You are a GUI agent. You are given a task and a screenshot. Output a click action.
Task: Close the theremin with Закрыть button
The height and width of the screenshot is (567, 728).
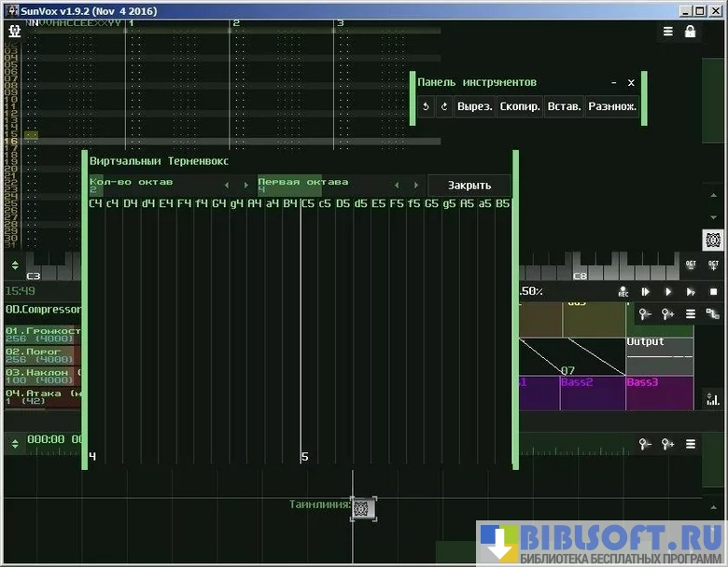tap(469, 186)
